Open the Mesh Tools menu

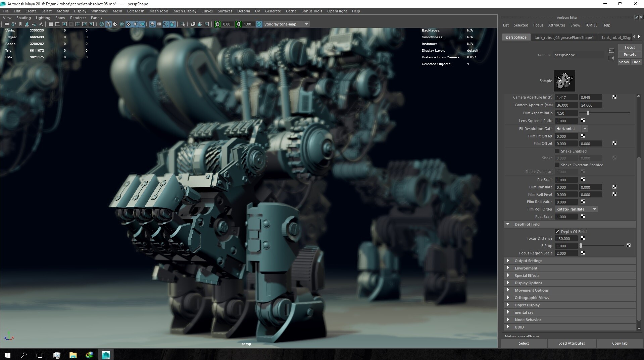(x=158, y=11)
